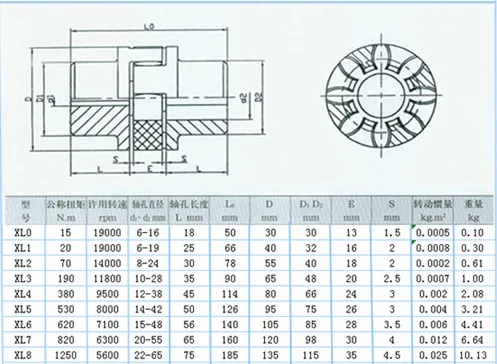This screenshot has width=497, height=364.
Task: Click the coupling end-view circular drawing
Action: (x=381, y=95)
